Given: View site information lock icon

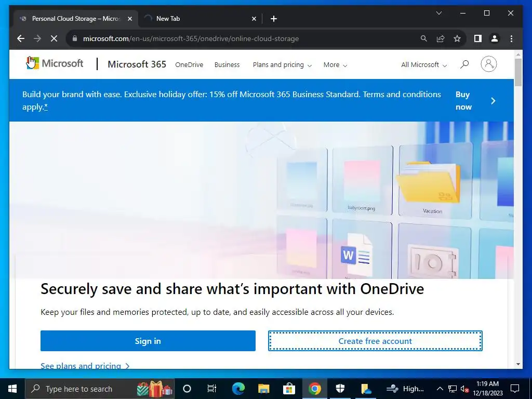Looking at the screenshot, I should [x=75, y=38].
